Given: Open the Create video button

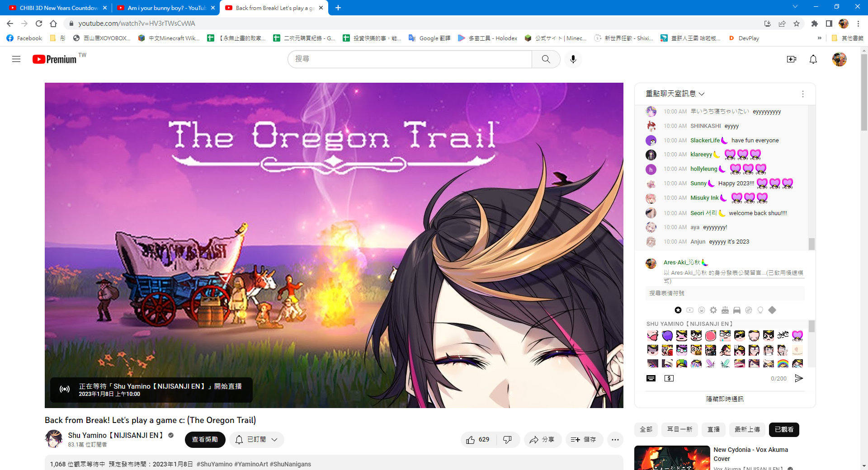Looking at the screenshot, I should [x=792, y=59].
